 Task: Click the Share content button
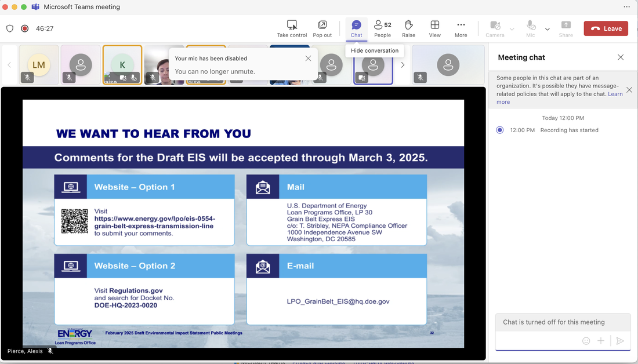[x=565, y=28]
